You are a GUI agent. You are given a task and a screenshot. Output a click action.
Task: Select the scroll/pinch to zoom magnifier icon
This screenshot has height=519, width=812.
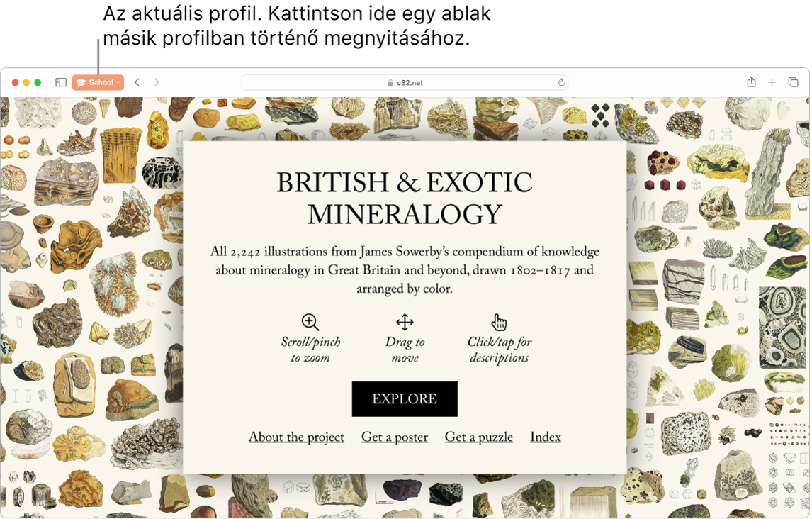point(310,321)
